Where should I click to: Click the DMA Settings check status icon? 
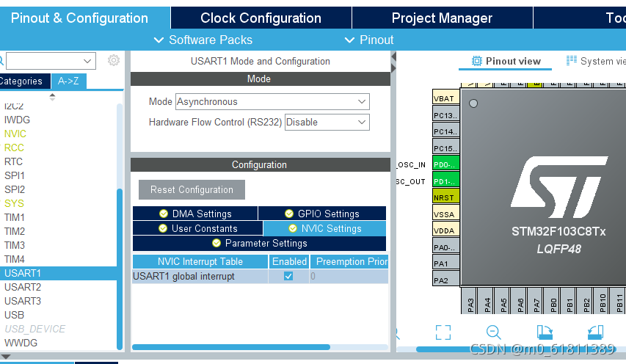pos(163,214)
